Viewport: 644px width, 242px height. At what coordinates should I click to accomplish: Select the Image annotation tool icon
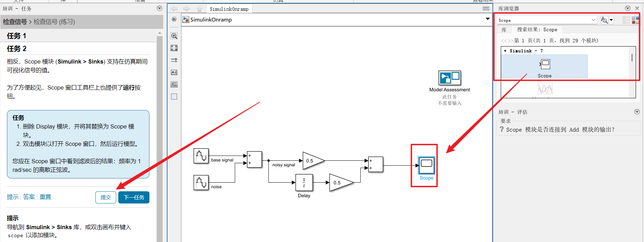174,84
